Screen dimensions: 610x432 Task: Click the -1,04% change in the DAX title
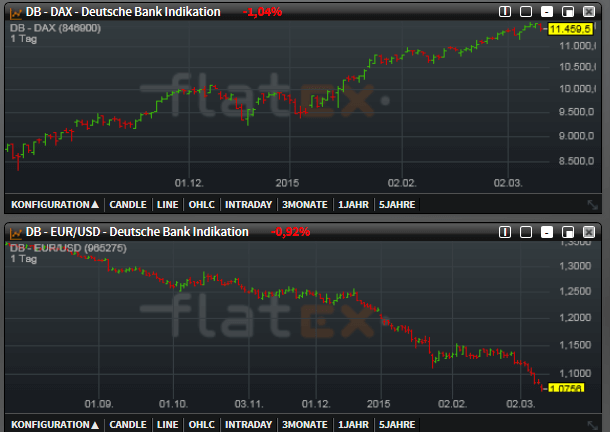[x=262, y=12]
